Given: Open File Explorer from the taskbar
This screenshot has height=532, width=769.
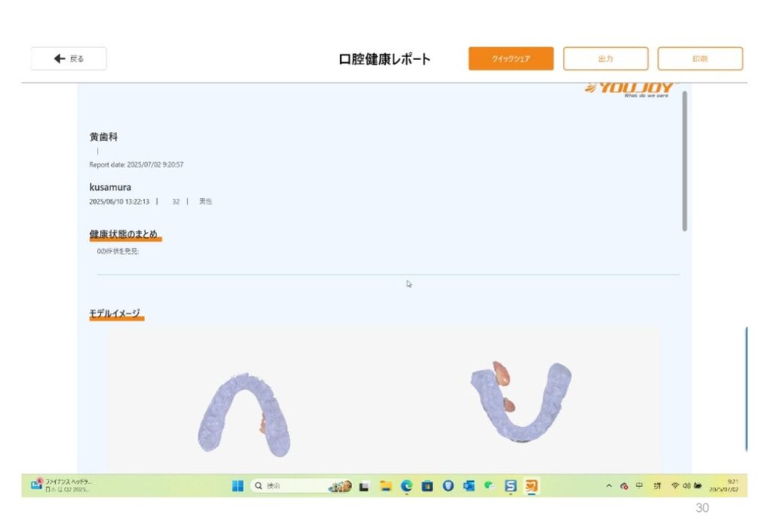Looking at the screenshot, I should click(x=385, y=486).
